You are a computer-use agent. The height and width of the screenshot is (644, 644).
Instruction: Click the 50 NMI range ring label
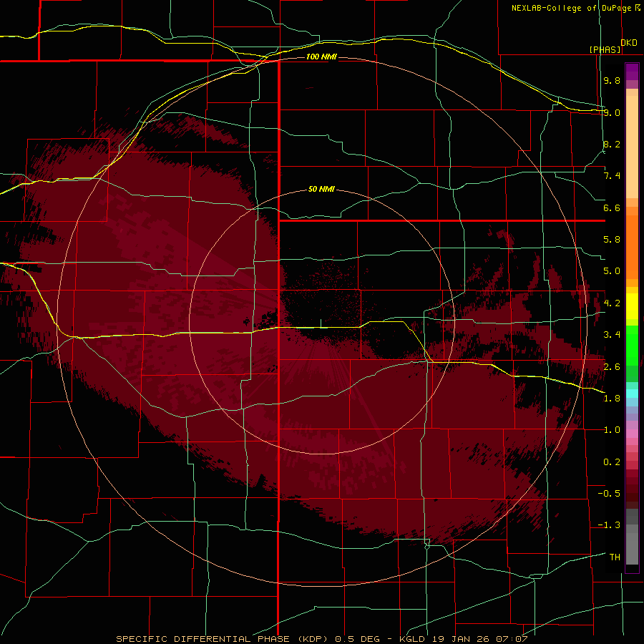click(321, 189)
